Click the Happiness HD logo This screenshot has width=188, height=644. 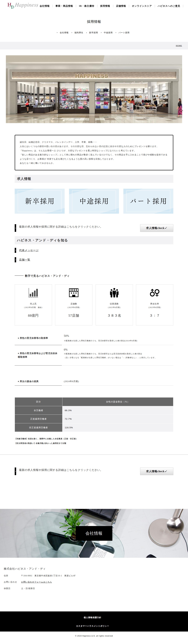[x=23, y=5]
